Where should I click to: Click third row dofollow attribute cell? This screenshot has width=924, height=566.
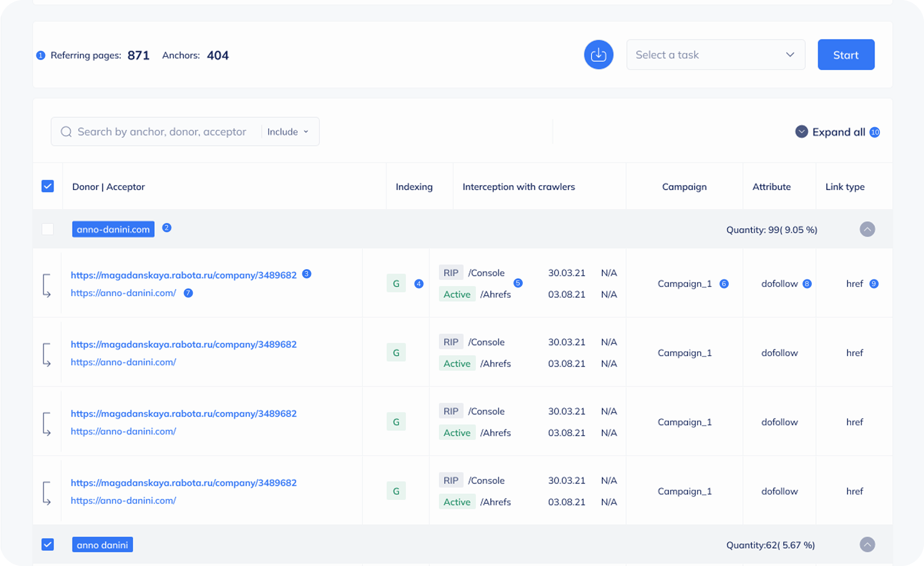click(779, 422)
